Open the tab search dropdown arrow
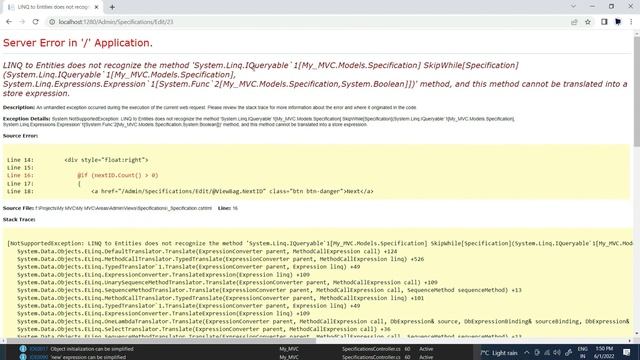This screenshot has height=360, width=640. [x=573, y=6]
